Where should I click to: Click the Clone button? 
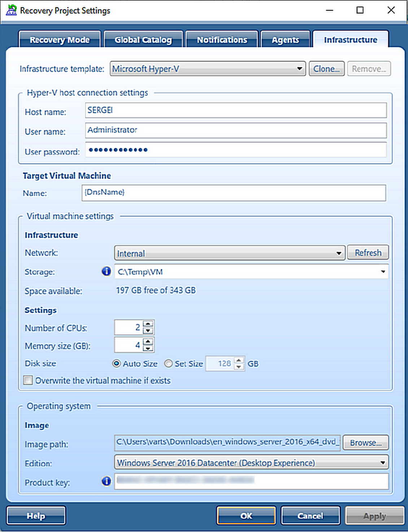(x=326, y=69)
